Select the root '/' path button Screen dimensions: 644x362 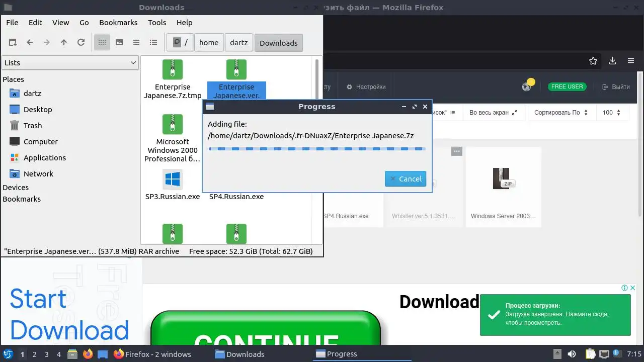(x=180, y=43)
